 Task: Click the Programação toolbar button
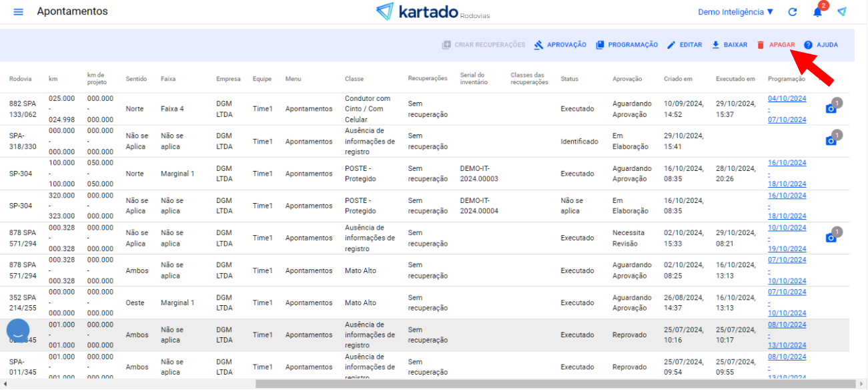(626, 45)
